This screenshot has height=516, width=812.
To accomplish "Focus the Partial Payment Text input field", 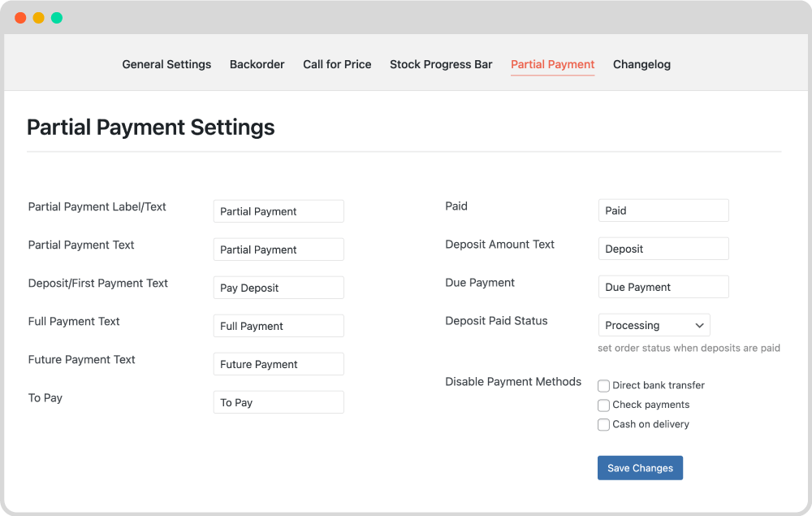I will click(279, 249).
